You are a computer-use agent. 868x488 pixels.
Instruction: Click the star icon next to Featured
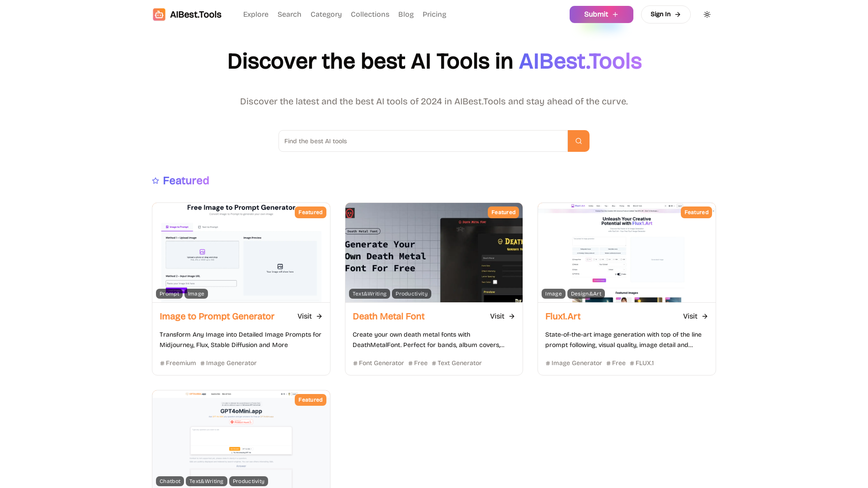pos(155,181)
